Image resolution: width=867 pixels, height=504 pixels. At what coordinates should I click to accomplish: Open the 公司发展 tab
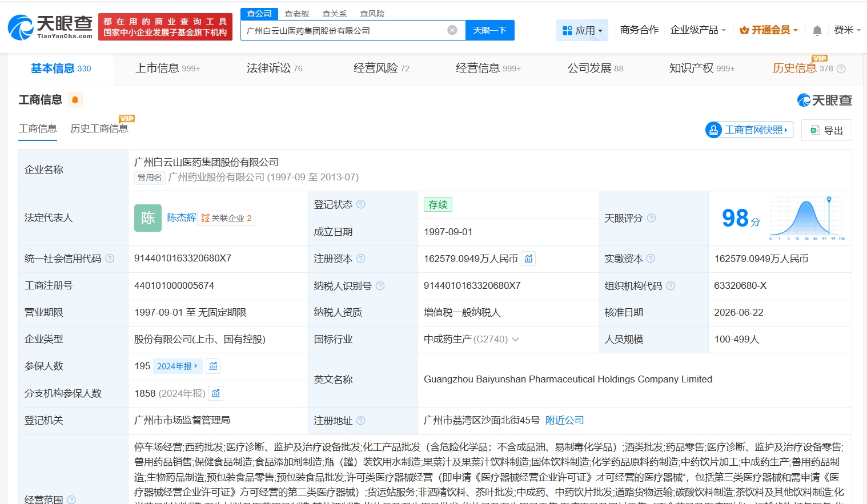595,68
